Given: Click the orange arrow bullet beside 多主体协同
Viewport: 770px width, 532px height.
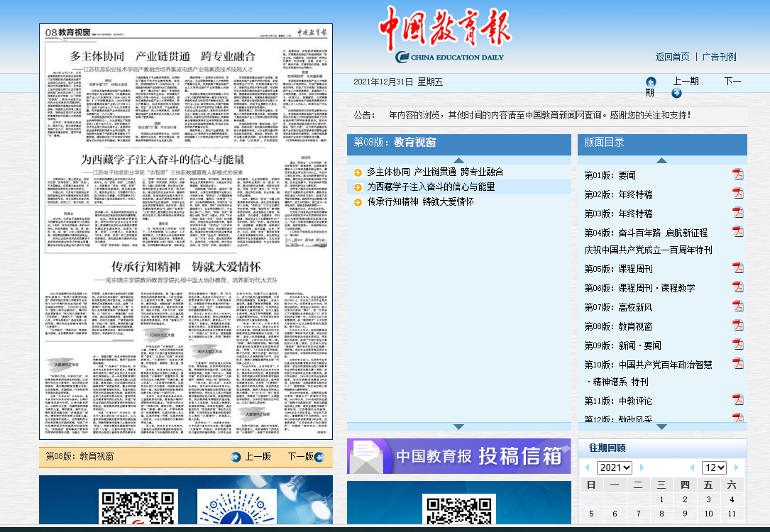Looking at the screenshot, I should [358, 172].
